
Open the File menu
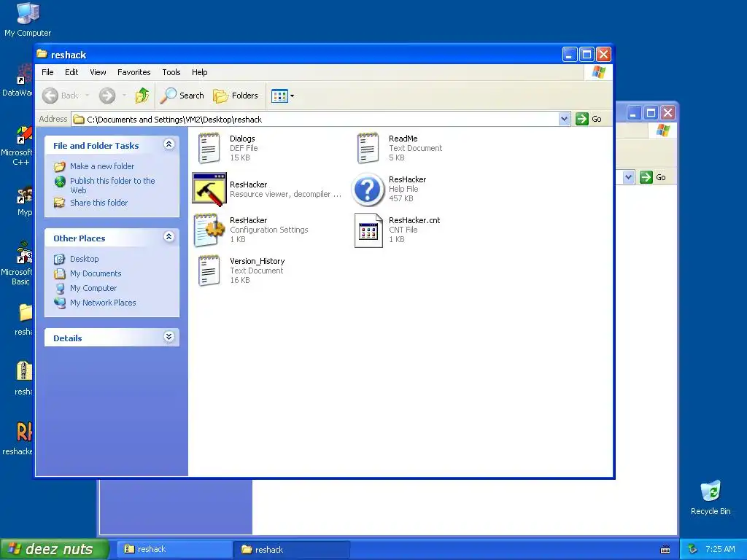[x=47, y=72]
